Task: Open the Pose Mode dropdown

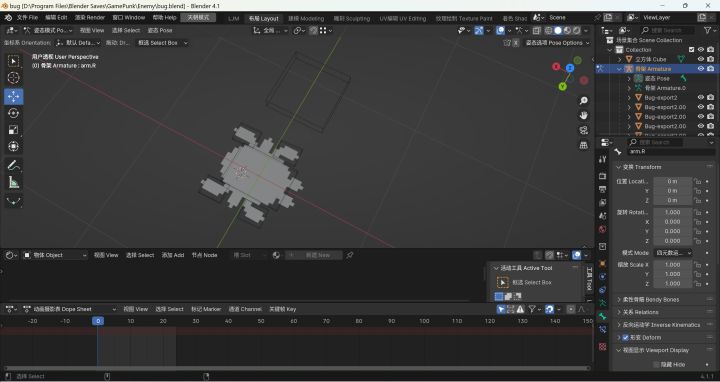Action: click(48, 30)
